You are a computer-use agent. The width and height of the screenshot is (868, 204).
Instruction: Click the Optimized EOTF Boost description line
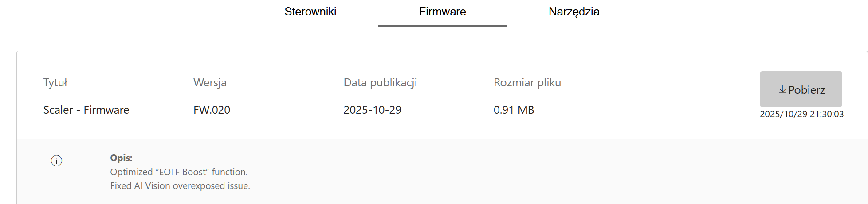[x=179, y=172]
